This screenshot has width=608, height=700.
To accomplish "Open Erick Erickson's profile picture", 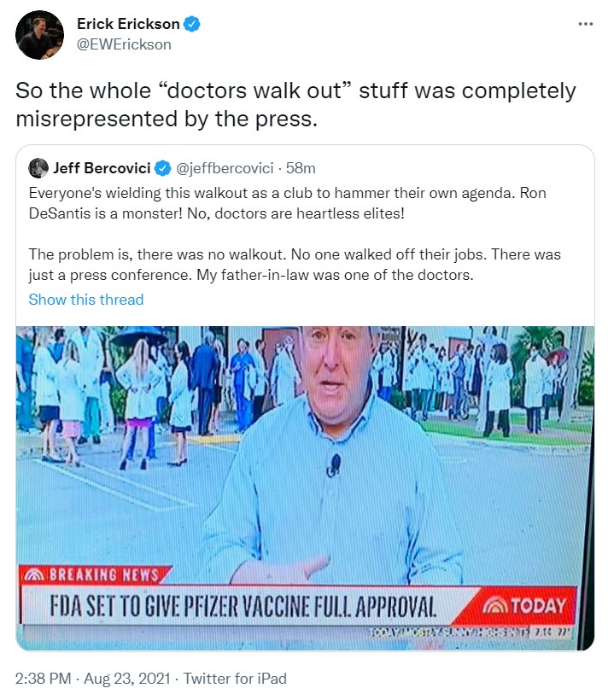I will pos(39,35).
